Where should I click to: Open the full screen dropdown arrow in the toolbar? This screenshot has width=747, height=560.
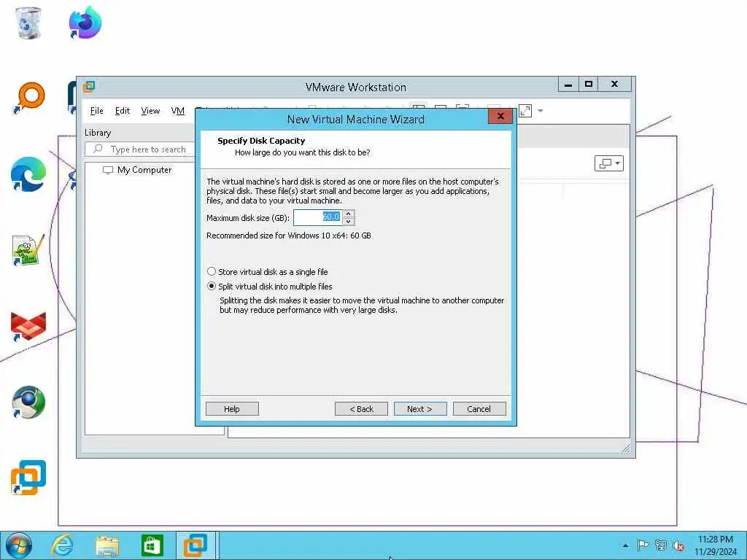click(x=541, y=111)
